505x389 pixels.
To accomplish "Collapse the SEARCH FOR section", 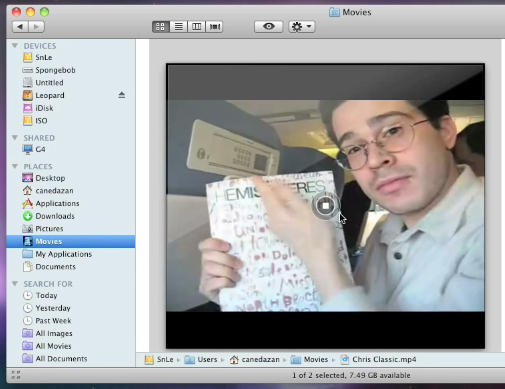I will [15, 283].
